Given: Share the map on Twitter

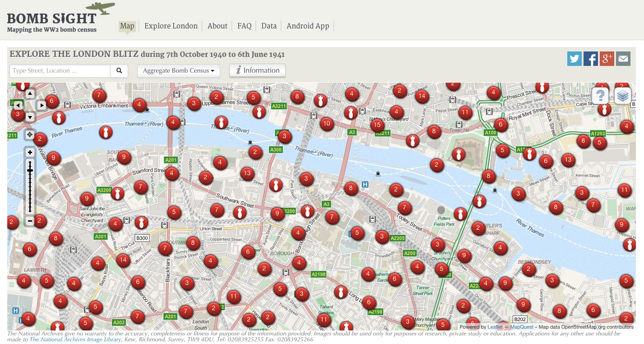Looking at the screenshot, I should pos(575,59).
